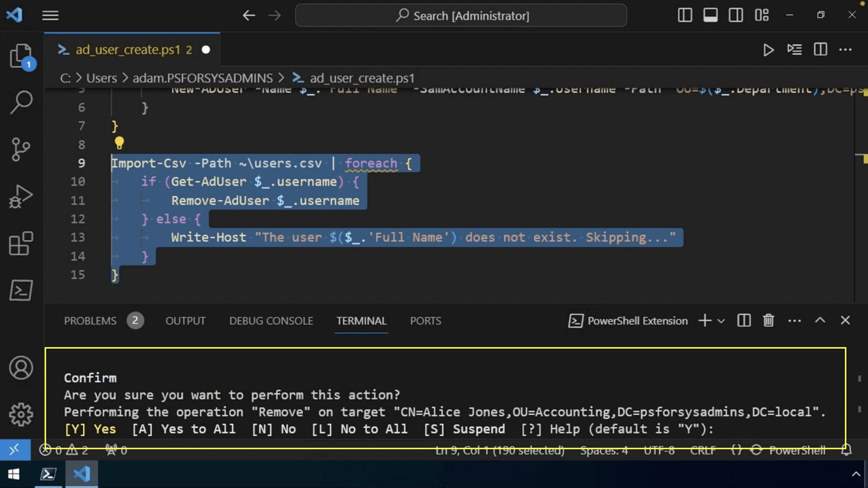Click the underlined foreach keyword
Image resolution: width=868 pixels, height=488 pixels.
coord(371,163)
